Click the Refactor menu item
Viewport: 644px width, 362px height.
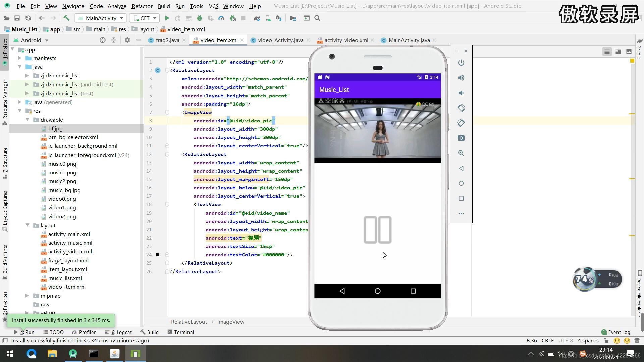point(142,6)
